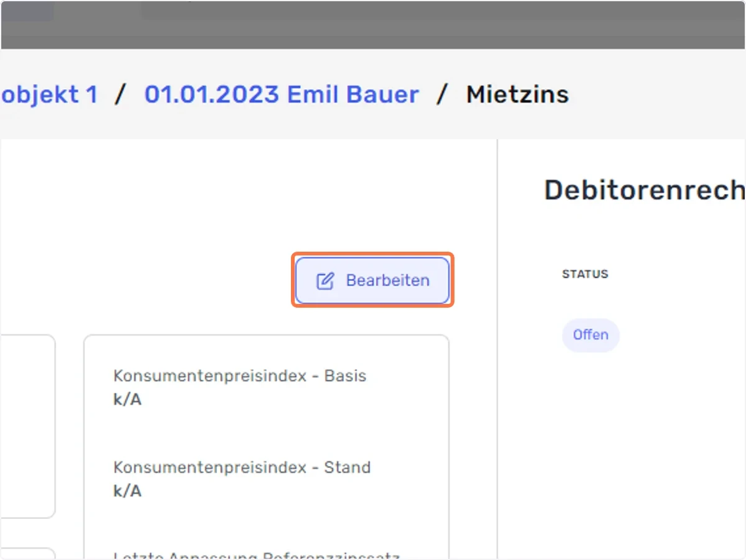Open the 'objekt 1' breadcrumb link

click(x=48, y=94)
